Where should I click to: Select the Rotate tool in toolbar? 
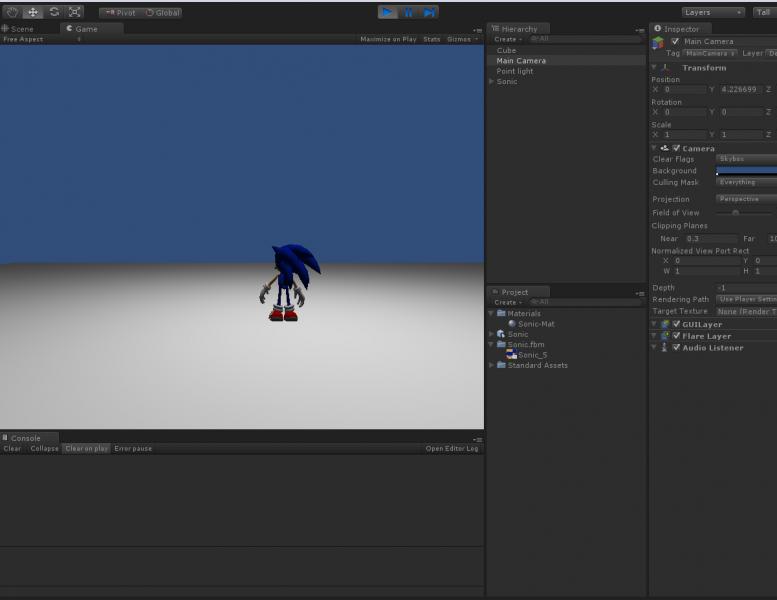tap(54, 12)
